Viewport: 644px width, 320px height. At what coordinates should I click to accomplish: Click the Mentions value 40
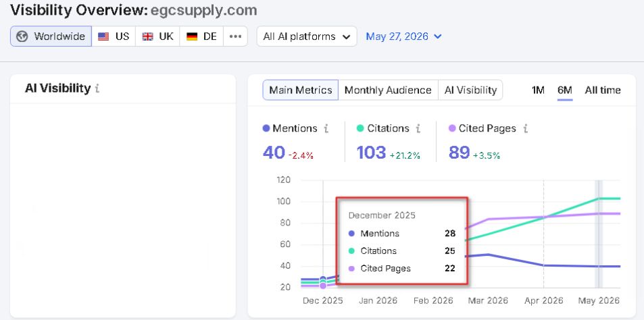(x=274, y=153)
